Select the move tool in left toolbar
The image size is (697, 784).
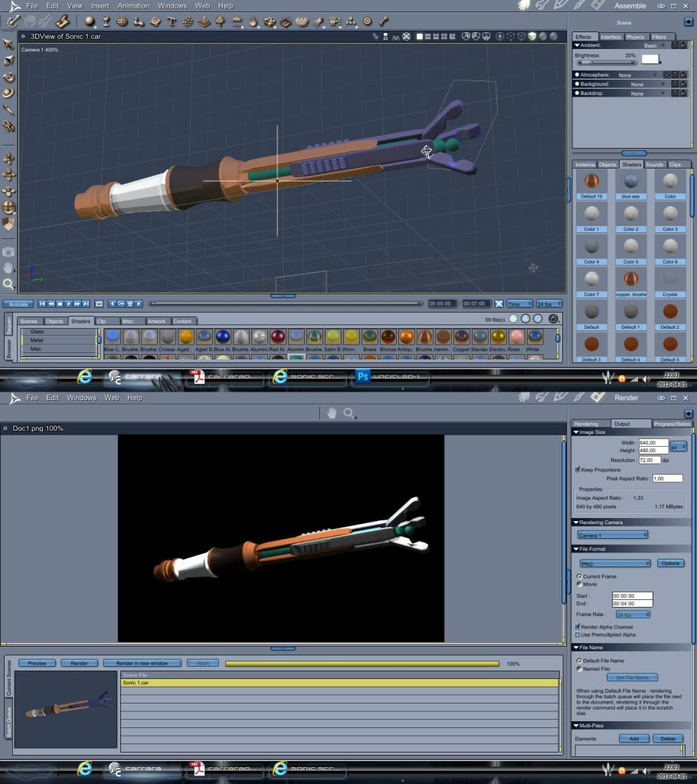coord(8,44)
